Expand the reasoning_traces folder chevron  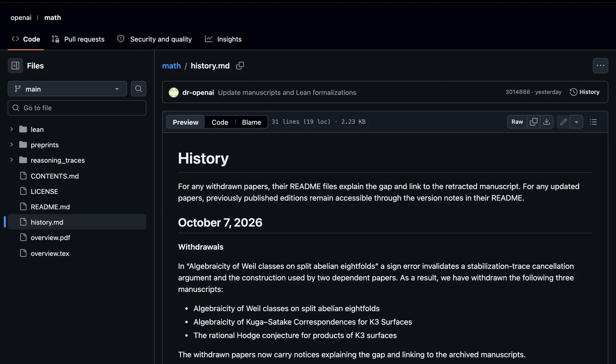coord(12,160)
